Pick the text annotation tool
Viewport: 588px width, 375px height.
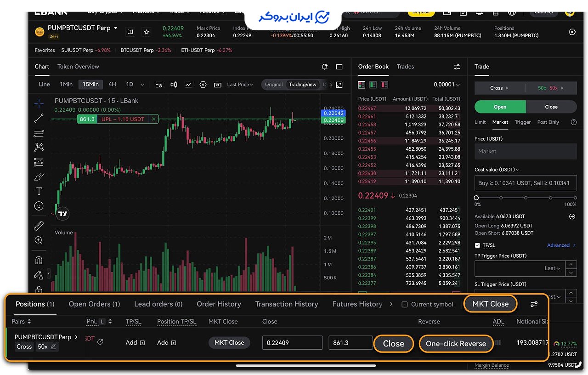tap(39, 191)
